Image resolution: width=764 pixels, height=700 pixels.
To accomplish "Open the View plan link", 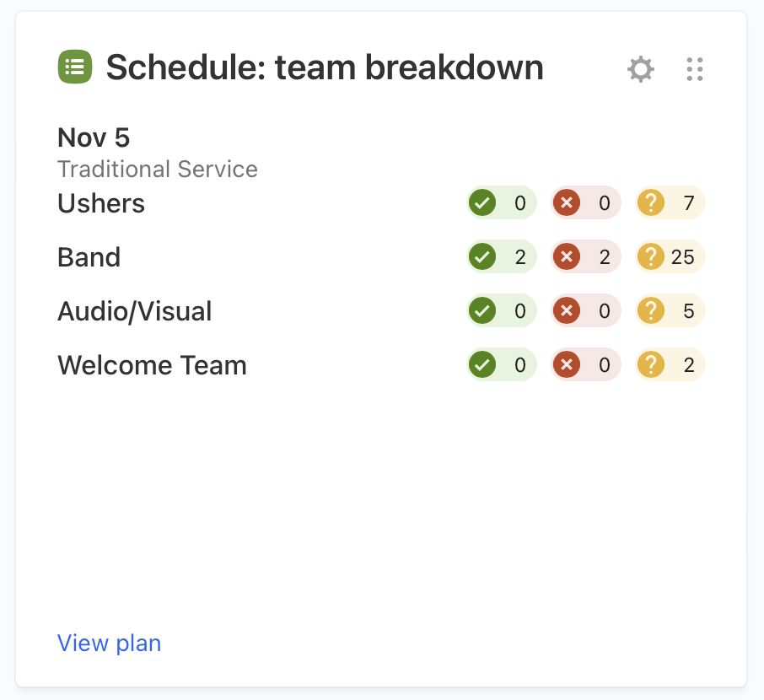I will [x=109, y=643].
